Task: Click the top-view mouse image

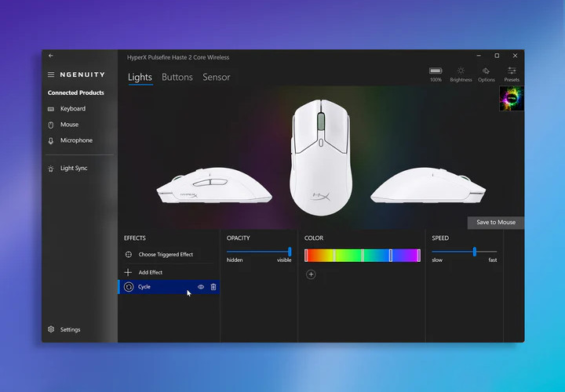Action: point(321,158)
